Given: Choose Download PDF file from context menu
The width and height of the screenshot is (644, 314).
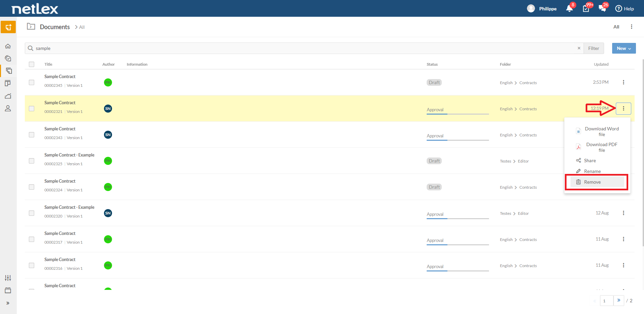Looking at the screenshot, I should coord(597,147).
